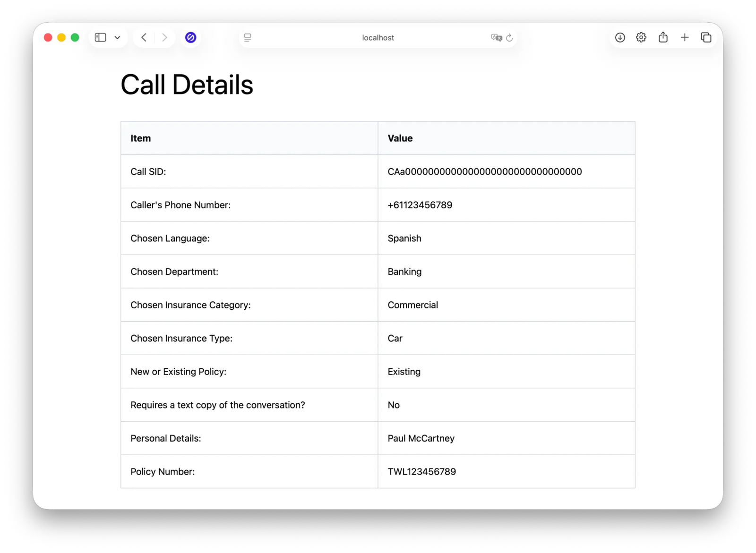Screen dimensions: 756x553
Task: Open the website settings gear
Action: pos(641,37)
